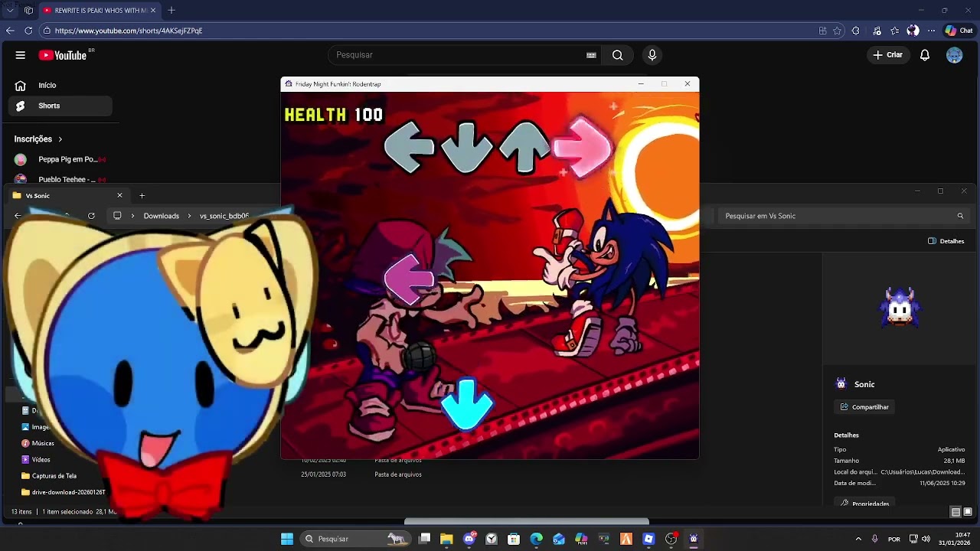
Task: Close the Vs Sonic Explorer tab
Action: (x=119, y=196)
